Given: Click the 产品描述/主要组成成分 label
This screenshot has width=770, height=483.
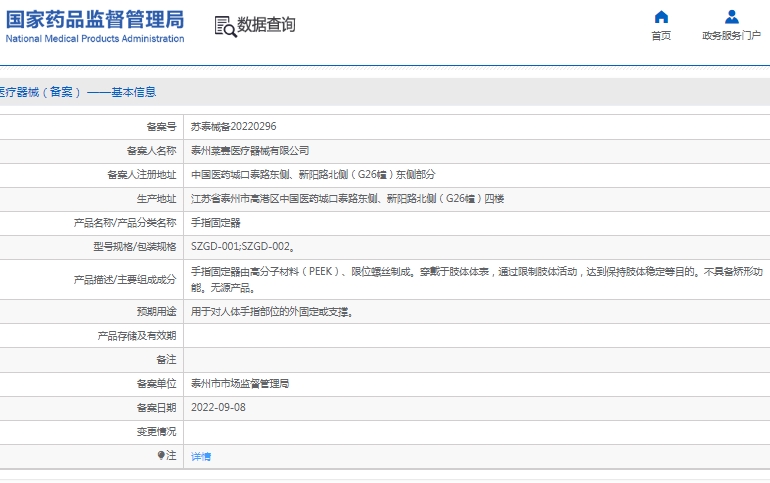Looking at the screenshot, I should pos(125,280).
